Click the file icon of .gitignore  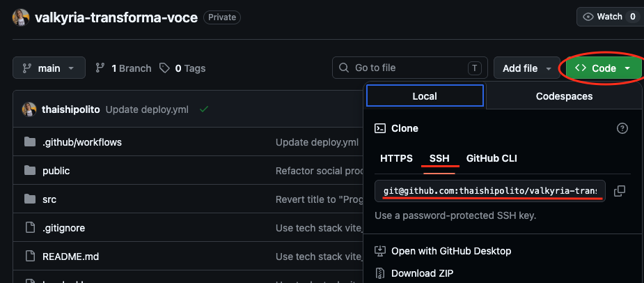(29, 228)
